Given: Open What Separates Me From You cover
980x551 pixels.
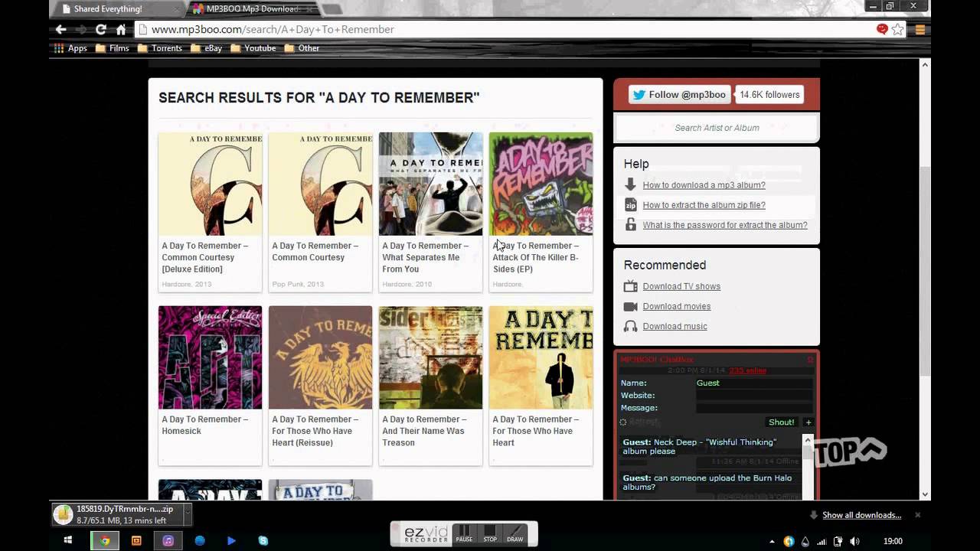Looking at the screenshot, I should coord(430,184).
